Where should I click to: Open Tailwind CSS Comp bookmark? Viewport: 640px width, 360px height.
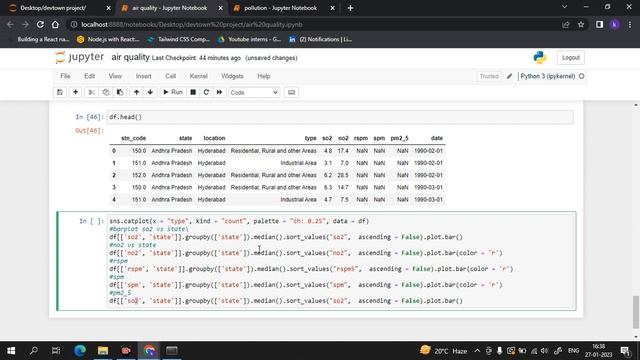179,39
